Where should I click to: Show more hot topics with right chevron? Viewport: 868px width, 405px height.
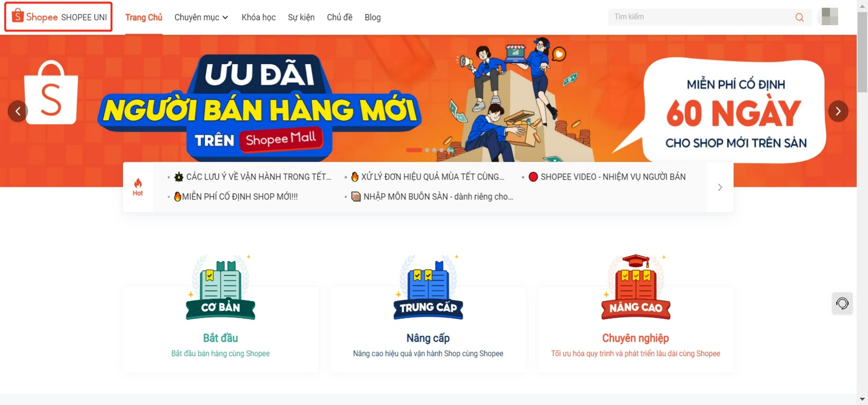click(720, 187)
